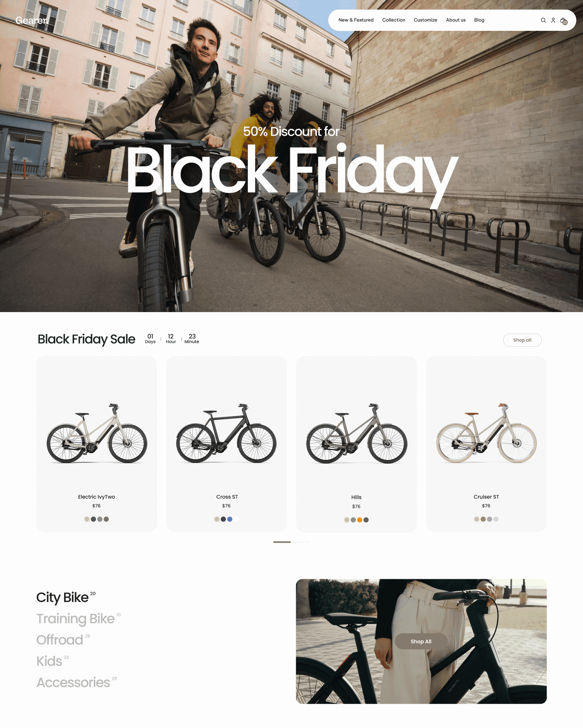Select the Offroad category
583x728 pixels.
click(x=60, y=640)
